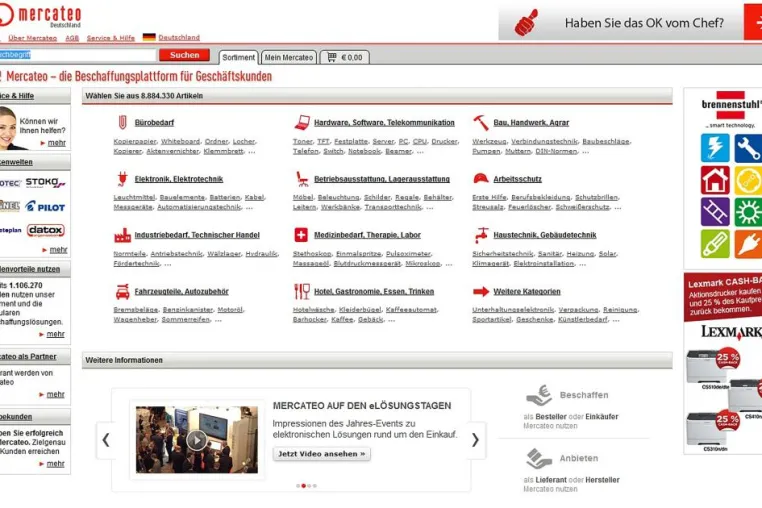The height and width of the screenshot is (508, 762).
Task: Click the blue lightning brennenstuhl tile
Action: [715, 148]
